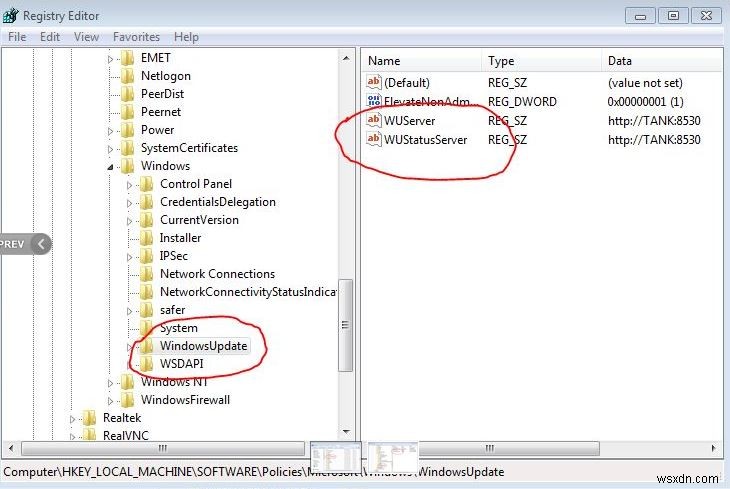Viewport: 730px width, 489px height.
Task: Click tree pane horizontal scrollbar thumb
Action: click(163, 448)
